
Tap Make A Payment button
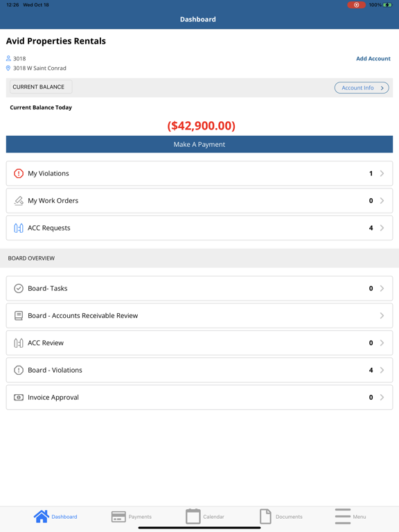199,144
